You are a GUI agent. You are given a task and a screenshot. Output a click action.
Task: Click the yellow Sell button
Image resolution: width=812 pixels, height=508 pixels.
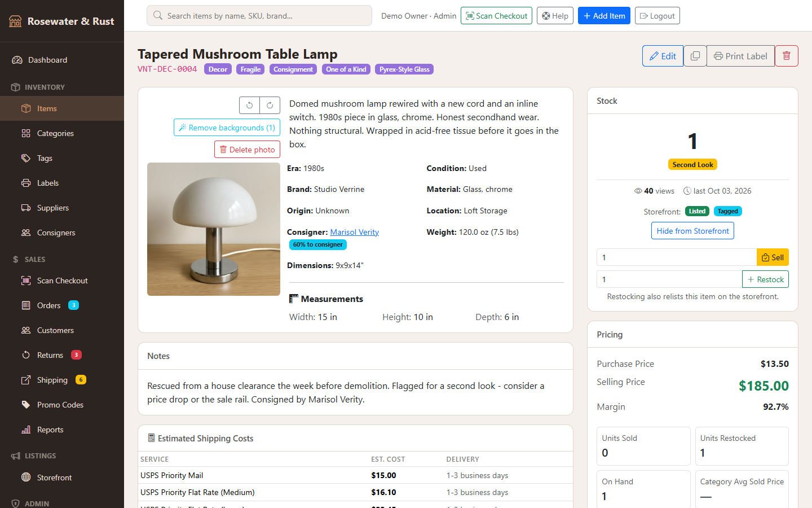[773, 257]
